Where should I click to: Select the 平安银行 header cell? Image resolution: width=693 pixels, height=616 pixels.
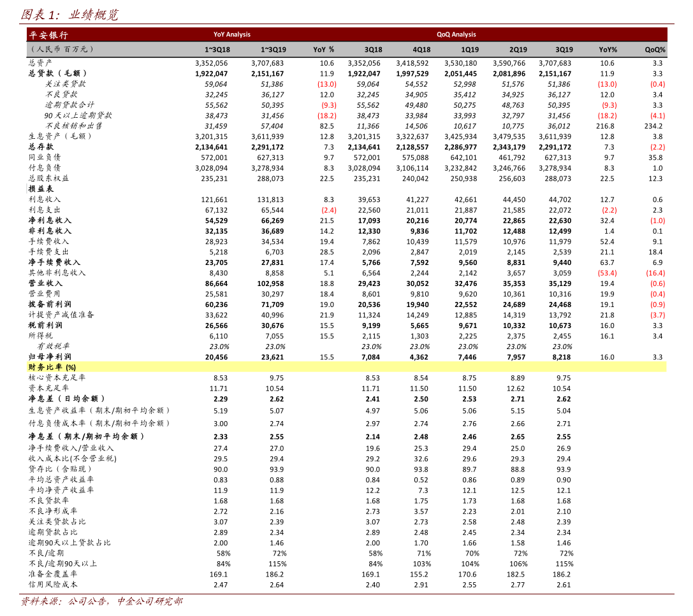[x=43, y=34]
